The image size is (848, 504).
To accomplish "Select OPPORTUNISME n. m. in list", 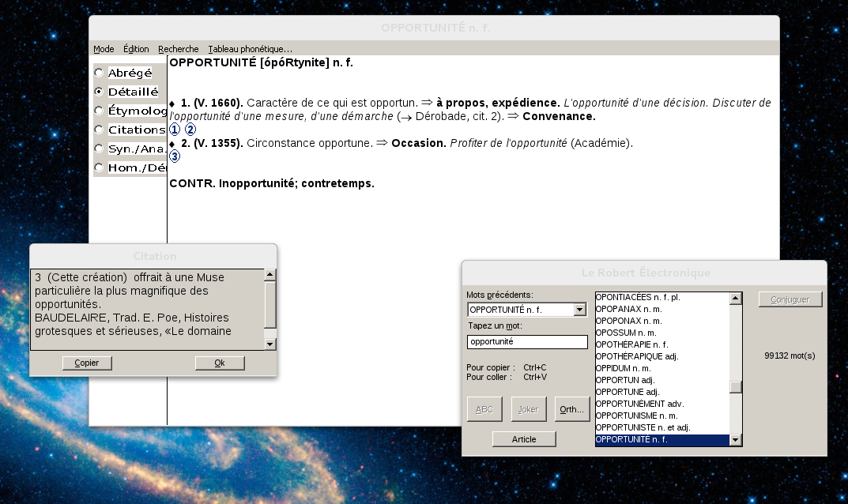I will coord(662,416).
